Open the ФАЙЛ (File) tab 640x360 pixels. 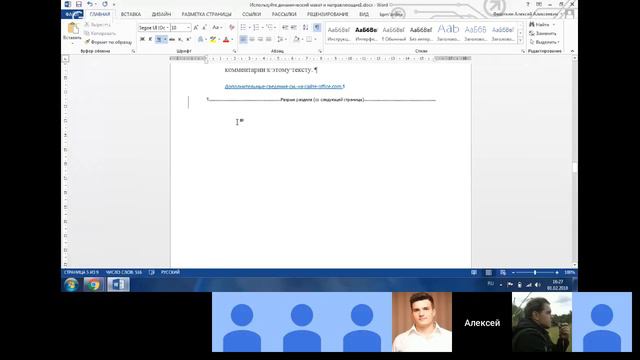pos(73,14)
